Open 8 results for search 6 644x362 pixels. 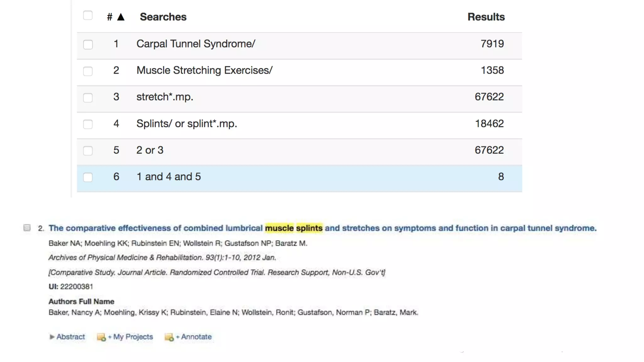click(501, 177)
